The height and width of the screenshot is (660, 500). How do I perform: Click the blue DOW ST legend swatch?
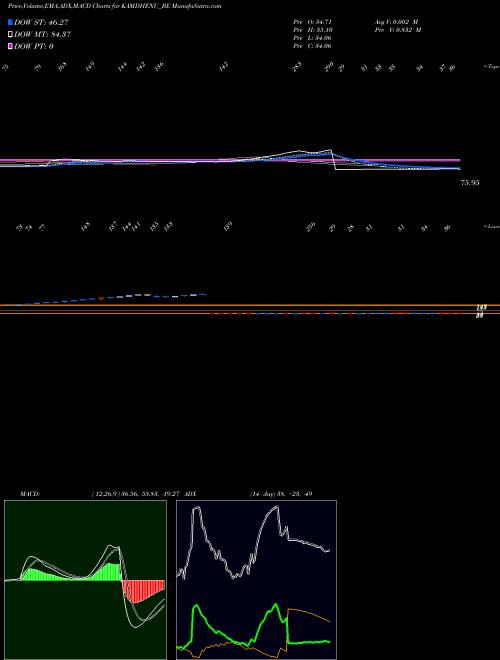(11, 22)
